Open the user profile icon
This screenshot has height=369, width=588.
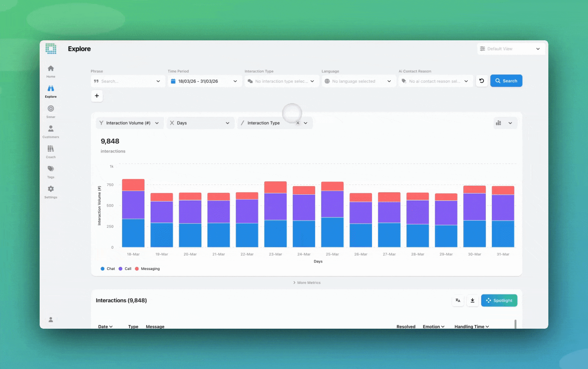(x=51, y=319)
